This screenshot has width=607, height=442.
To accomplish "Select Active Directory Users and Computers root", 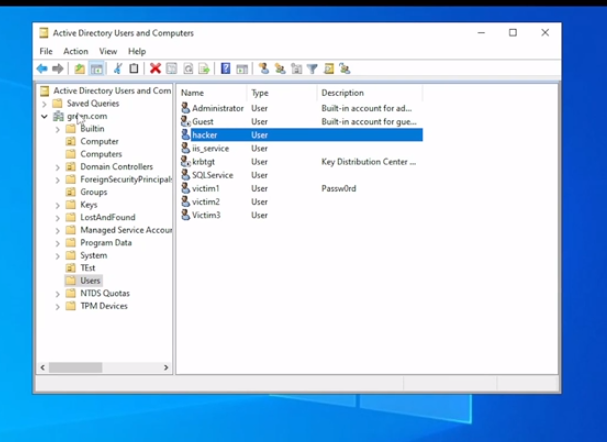I will click(x=112, y=91).
